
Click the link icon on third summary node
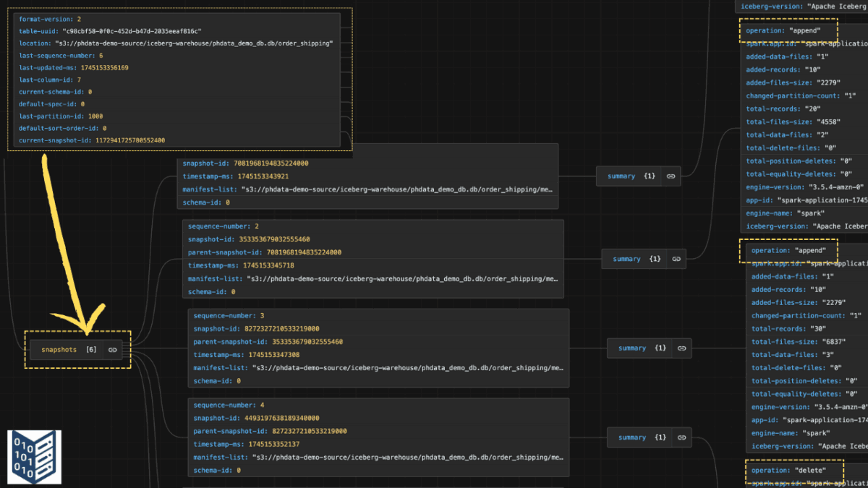[681, 348]
